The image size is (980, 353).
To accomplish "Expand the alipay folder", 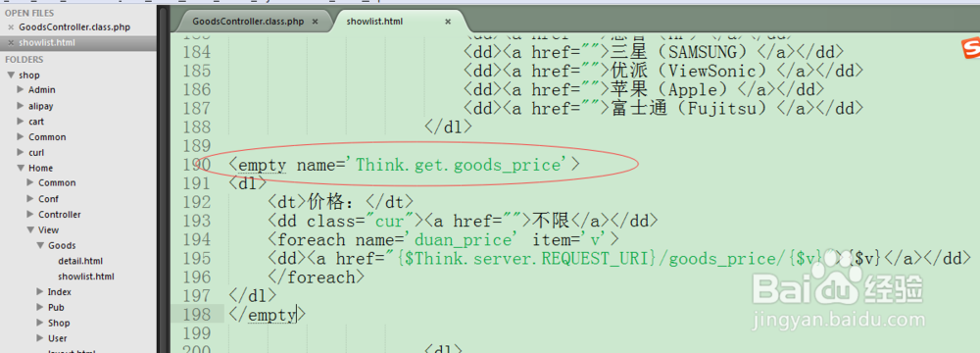I will click(x=21, y=106).
